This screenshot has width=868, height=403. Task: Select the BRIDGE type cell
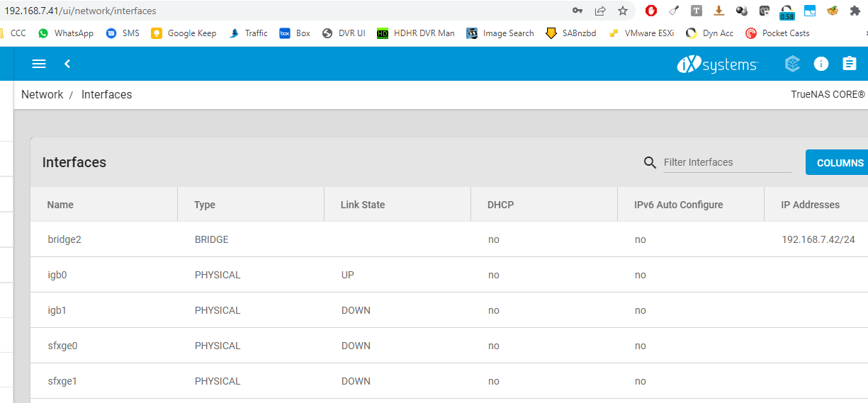(x=212, y=239)
